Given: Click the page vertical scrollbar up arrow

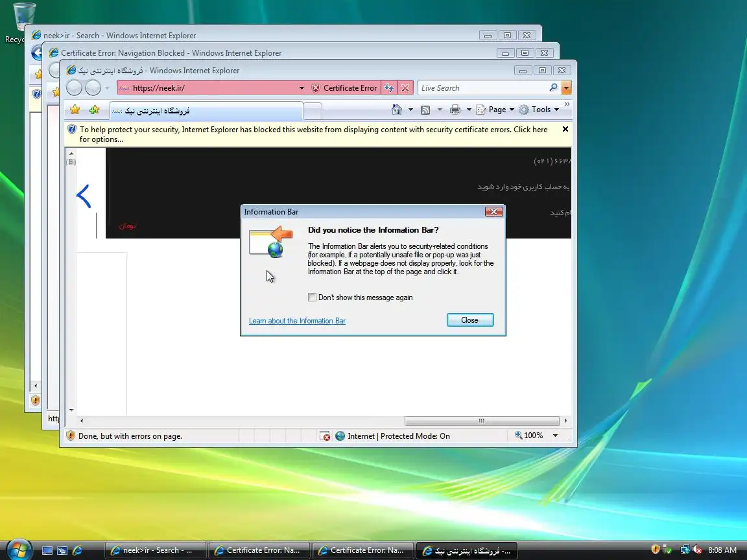Looking at the screenshot, I should tap(71, 154).
